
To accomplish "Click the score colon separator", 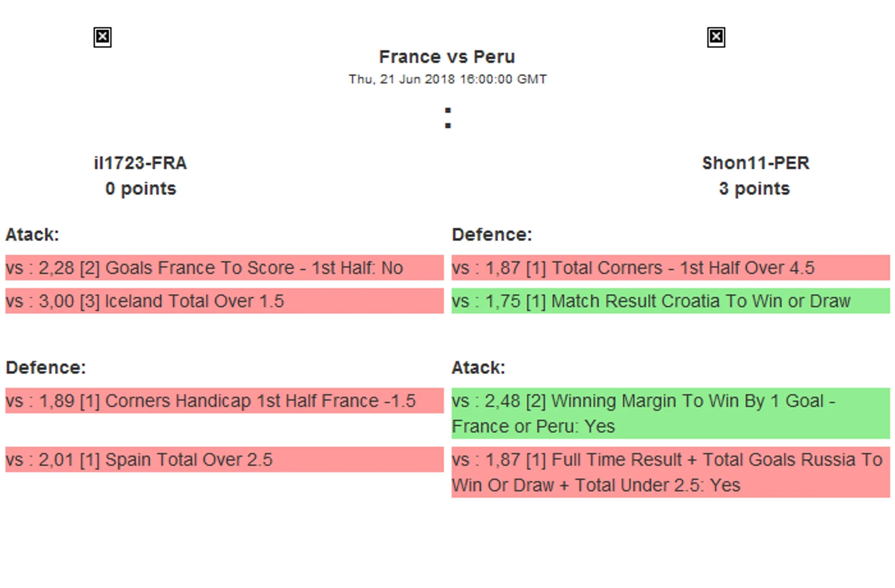I will point(447,118).
